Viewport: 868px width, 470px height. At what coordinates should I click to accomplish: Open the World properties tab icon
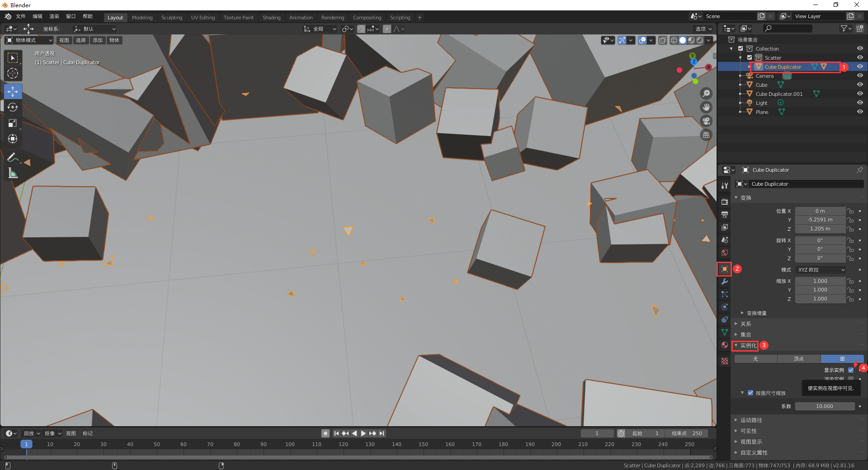[725, 252]
